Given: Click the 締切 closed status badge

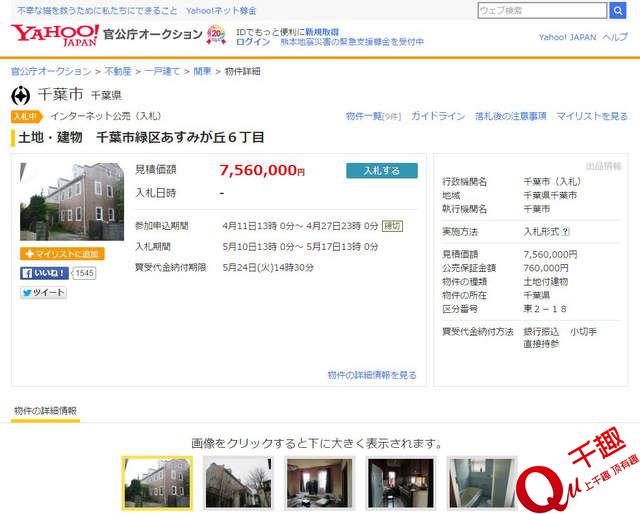Looking at the screenshot, I should coord(392,226).
